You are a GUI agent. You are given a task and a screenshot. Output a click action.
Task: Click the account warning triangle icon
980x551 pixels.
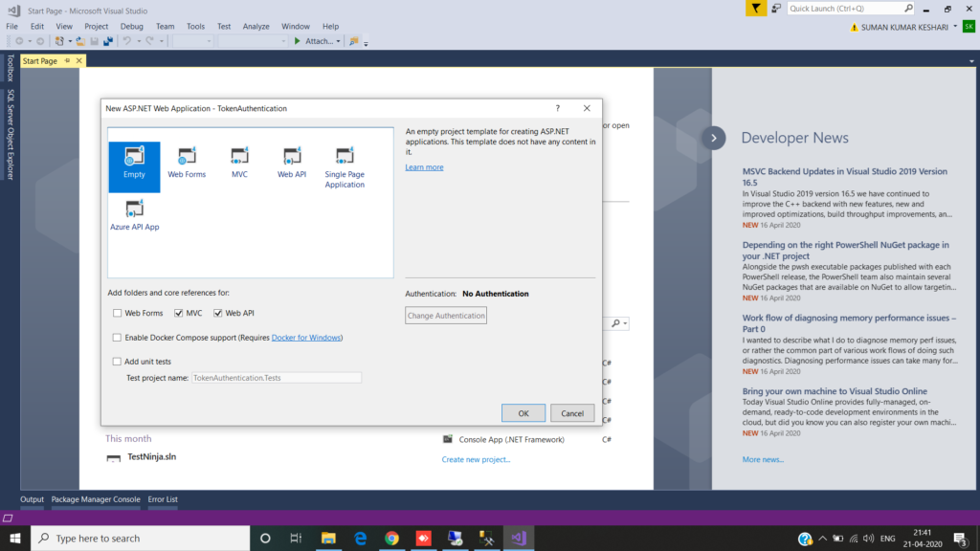[854, 28]
